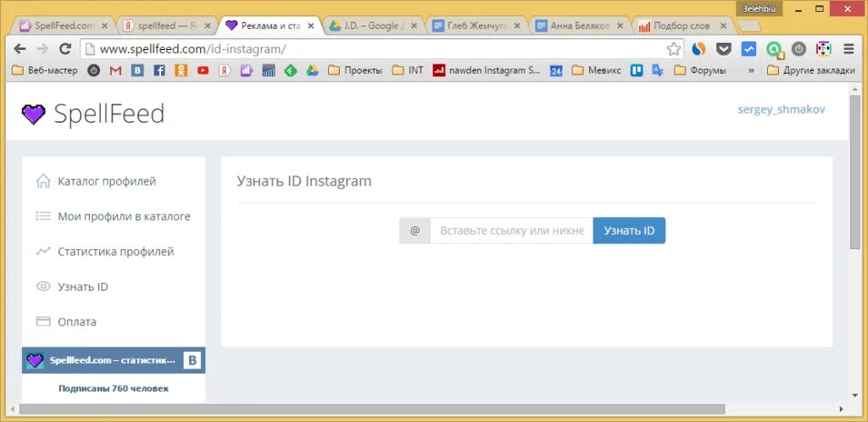
Task: Open the Другие закладки folder
Action: pos(811,71)
